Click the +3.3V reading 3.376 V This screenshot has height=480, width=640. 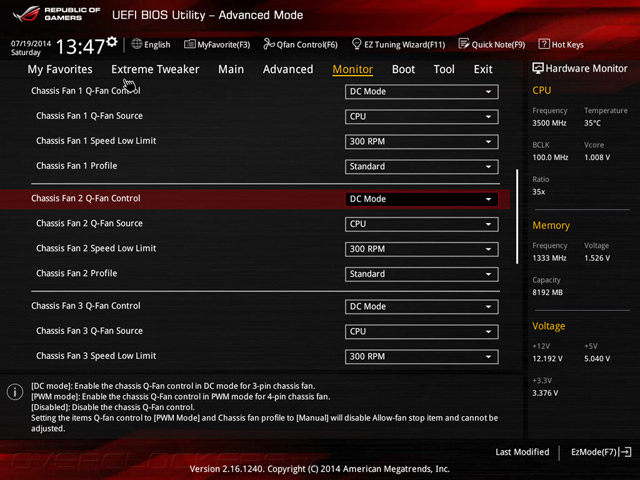pyautogui.click(x=545, y=393)
